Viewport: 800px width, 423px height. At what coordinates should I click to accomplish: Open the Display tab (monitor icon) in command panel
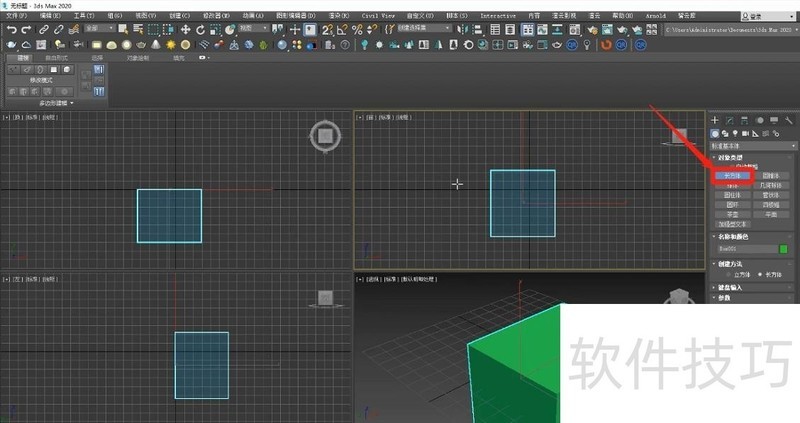tap(774, 120)
